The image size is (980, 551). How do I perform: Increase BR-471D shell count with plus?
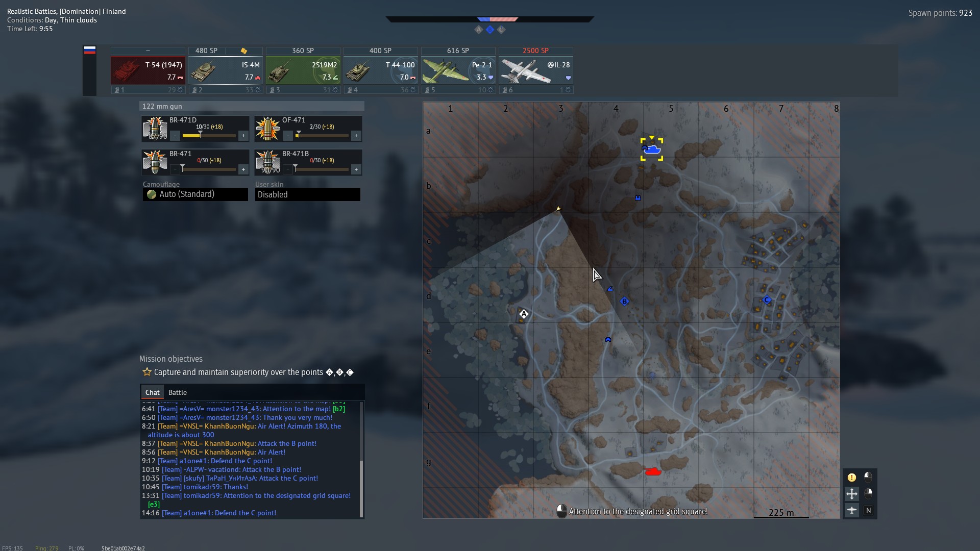point(243,136)
